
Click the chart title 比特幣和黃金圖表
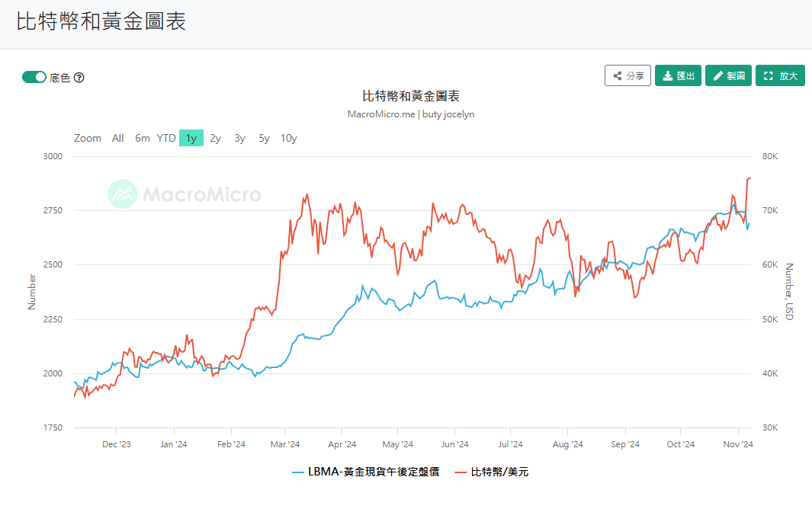pos(411,96)
